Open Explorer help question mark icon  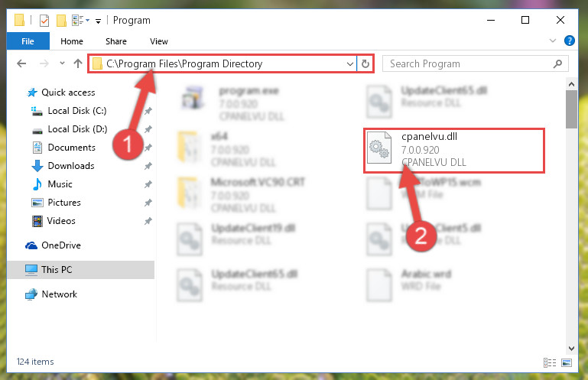569,41
